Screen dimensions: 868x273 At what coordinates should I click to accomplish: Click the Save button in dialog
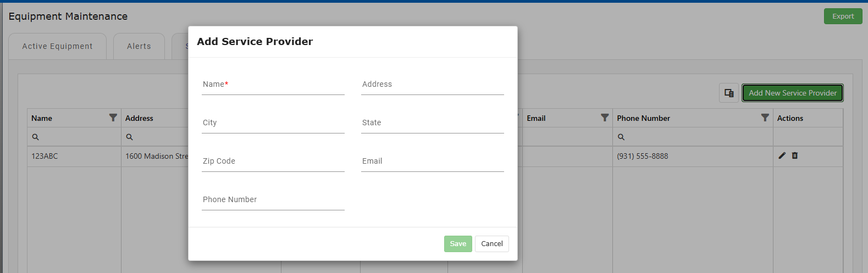(x=458, y=244)
